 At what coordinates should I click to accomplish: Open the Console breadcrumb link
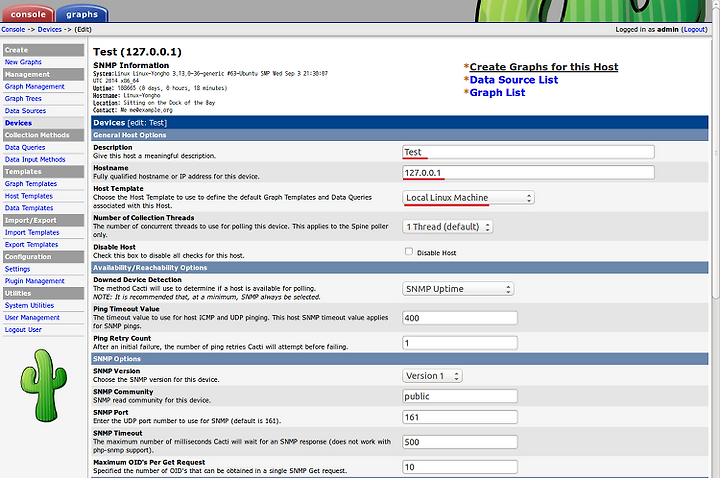point(13,29)
